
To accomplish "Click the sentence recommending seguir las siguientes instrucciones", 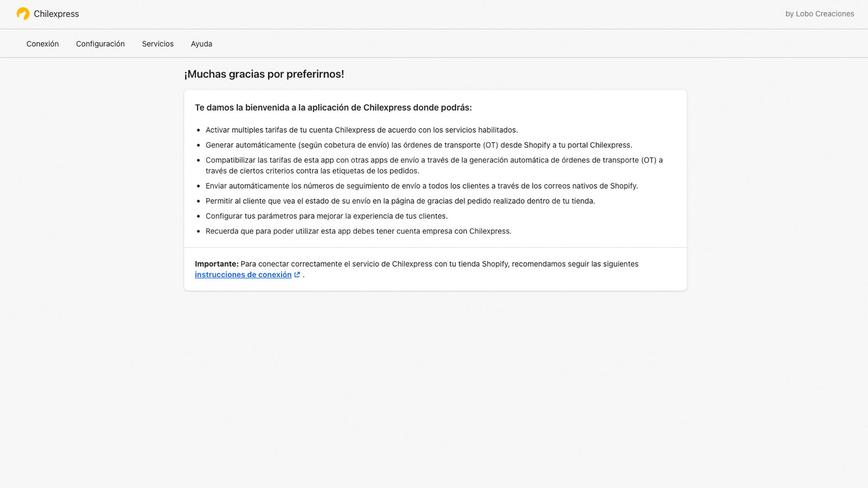I will pos(417,269).
